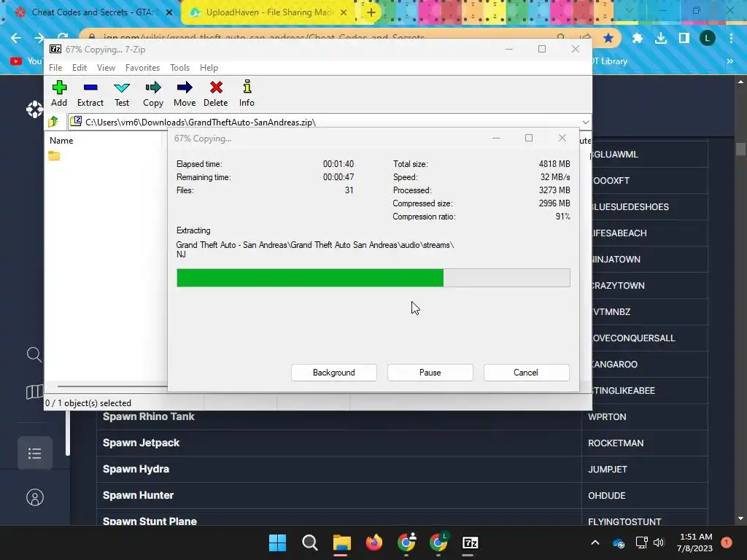Launch Firefox from taskbar
This screenshot has width=747, height=560.
click(x=374, y=542)
